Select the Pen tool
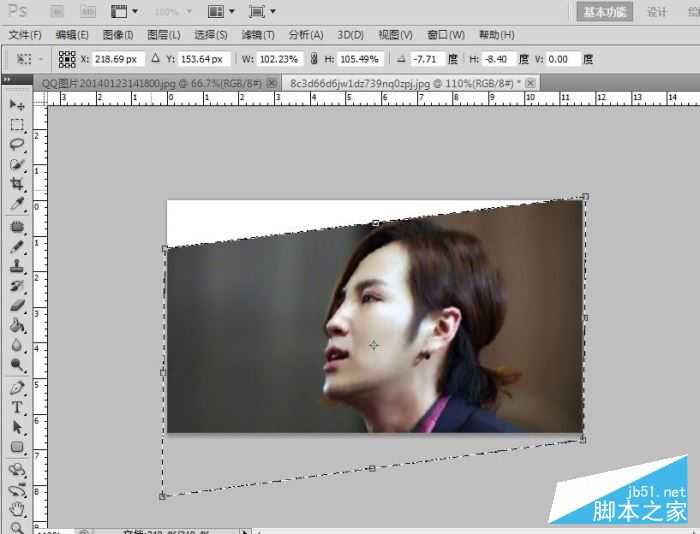The height and width of the screenshot is (534, 700). tap(17, 388)
